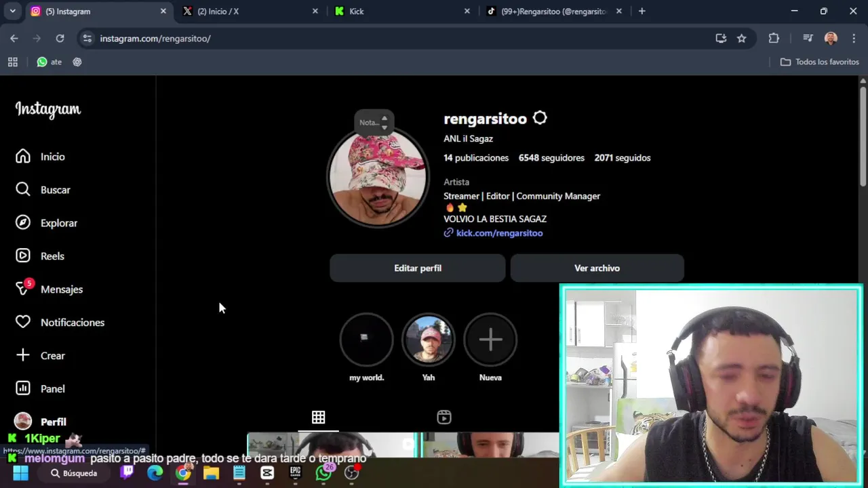Open profile settings gear next to rengarsitoo

click(540, 119)
